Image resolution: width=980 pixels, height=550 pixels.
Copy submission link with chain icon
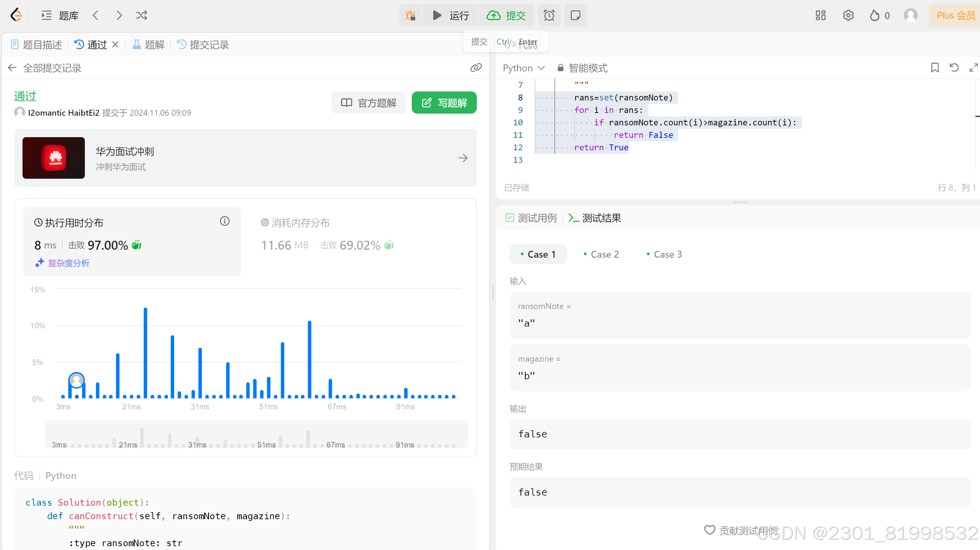coord(475,68)
